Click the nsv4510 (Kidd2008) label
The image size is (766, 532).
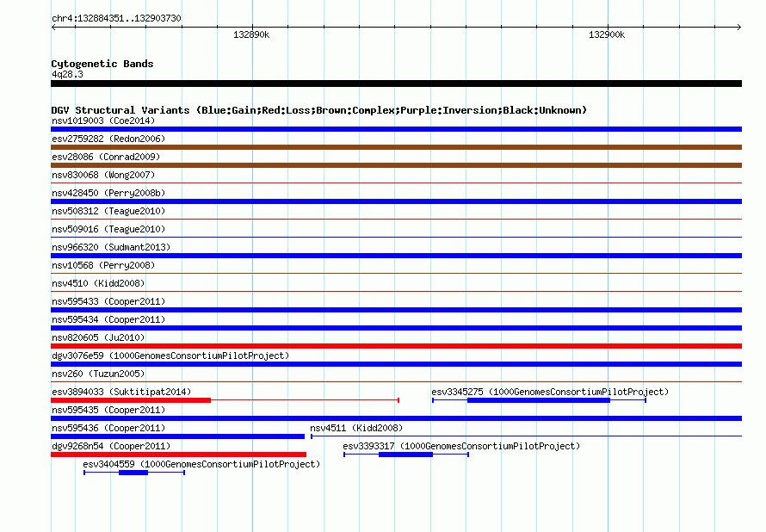[98, 283]
